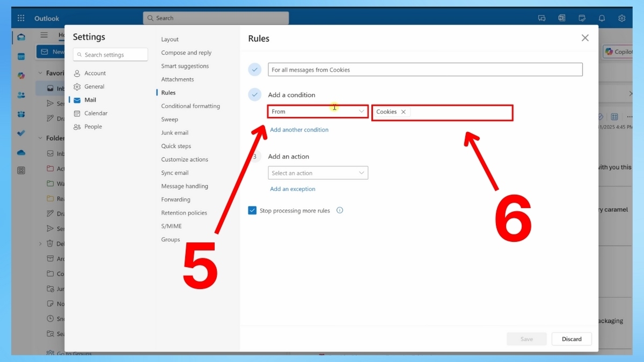Toggle the hamburger navigation pane button
Screen dimensions: 644x362
[44, 35]
